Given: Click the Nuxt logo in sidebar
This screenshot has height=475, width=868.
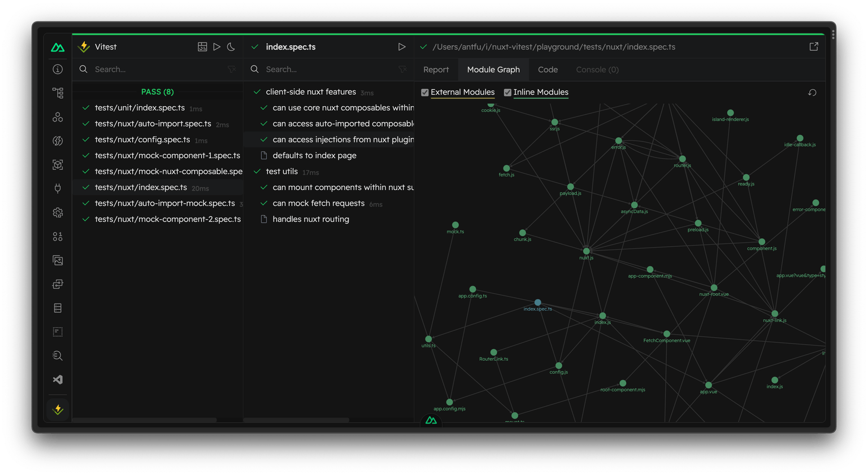Looking at the screenshot, I should click(x=58, y=47).
